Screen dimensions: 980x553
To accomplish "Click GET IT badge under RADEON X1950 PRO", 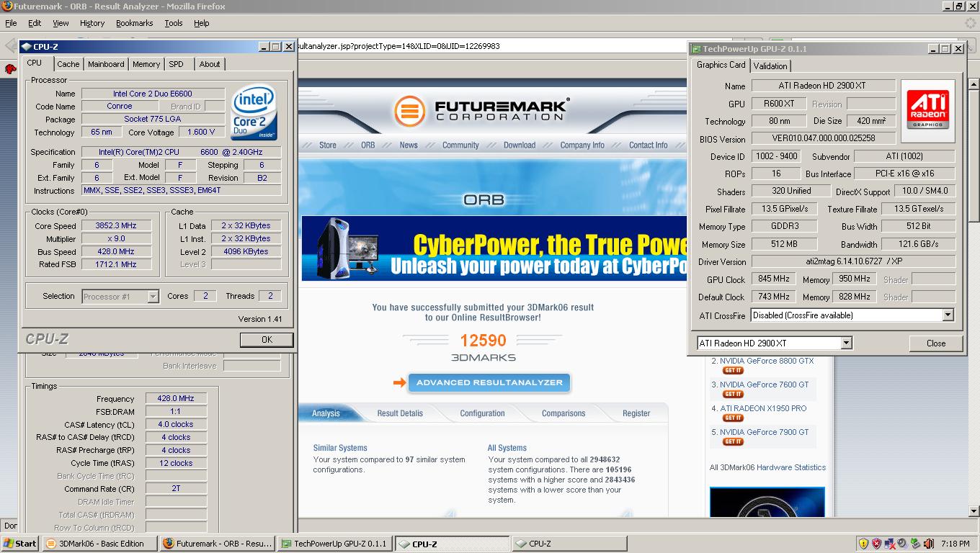I will tap(734, 418).
